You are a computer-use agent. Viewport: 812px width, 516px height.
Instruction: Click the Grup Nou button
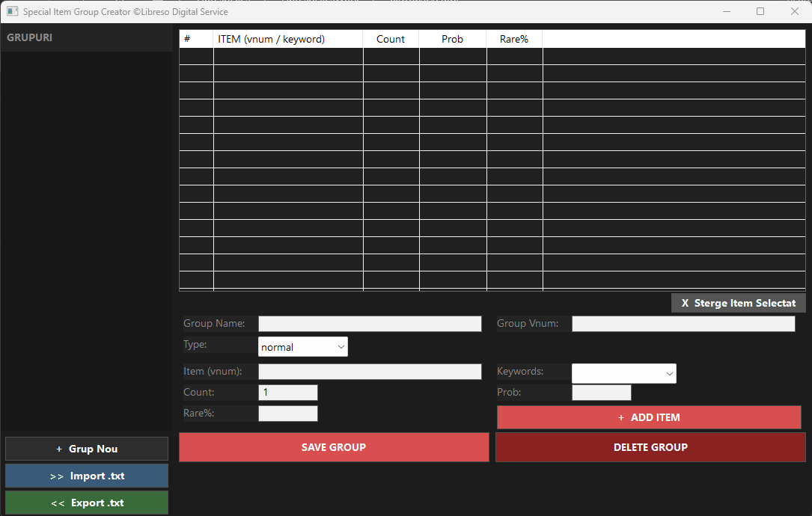pos(87,449)
